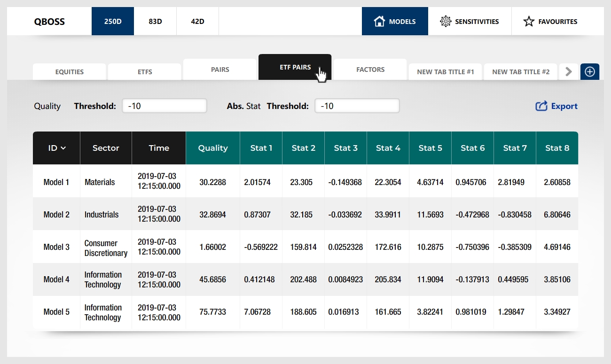Viewport: 611px width, 364px height.
Task: Open the Pairs tab
Action: click(220, 70)
